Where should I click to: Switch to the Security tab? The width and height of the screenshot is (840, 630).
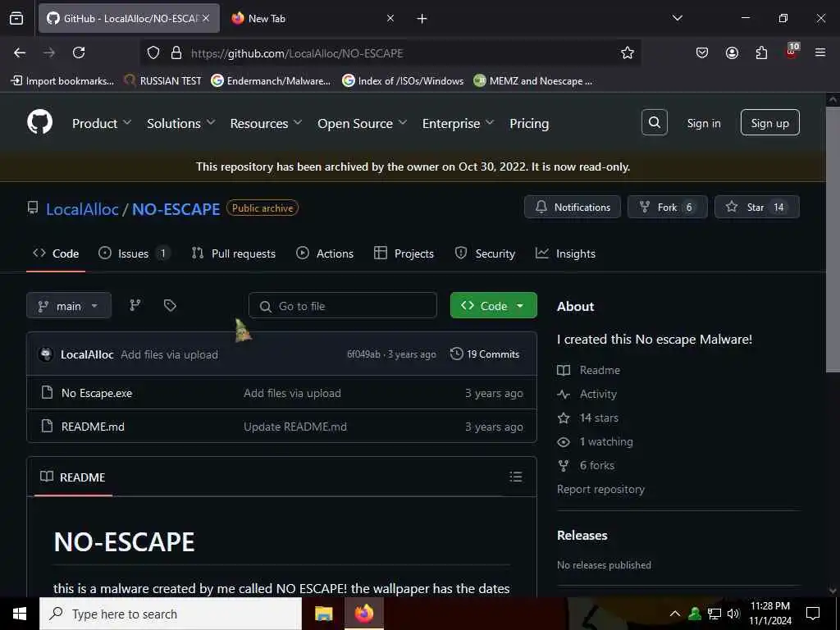coord(485,253)
